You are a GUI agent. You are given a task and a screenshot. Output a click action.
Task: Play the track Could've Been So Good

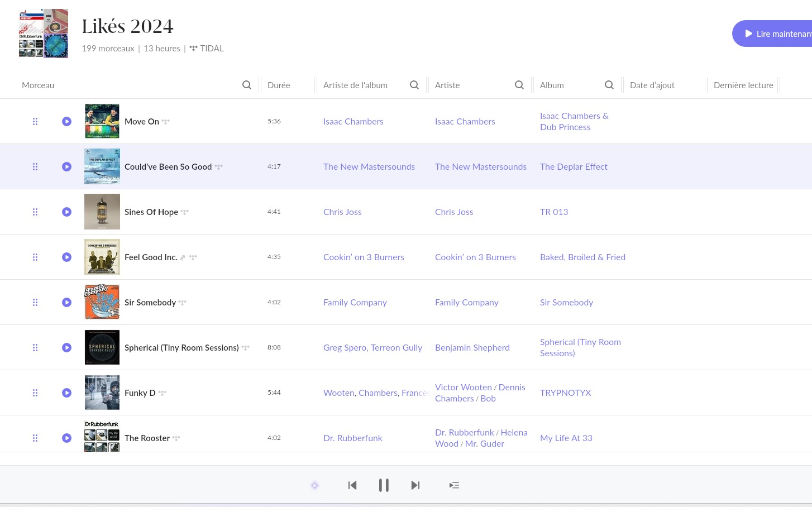click(x=66, y=166)
